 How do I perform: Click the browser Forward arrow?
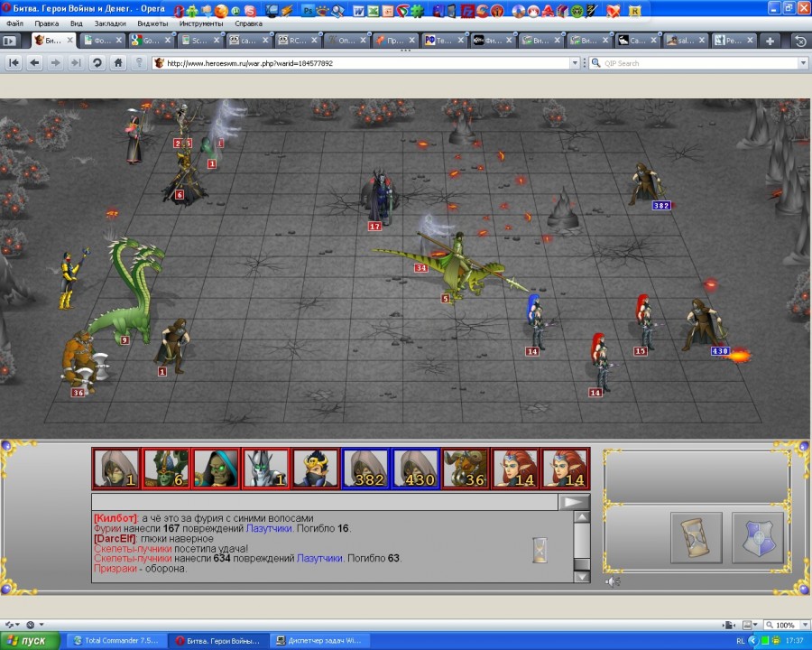click(x=55, y=62)
